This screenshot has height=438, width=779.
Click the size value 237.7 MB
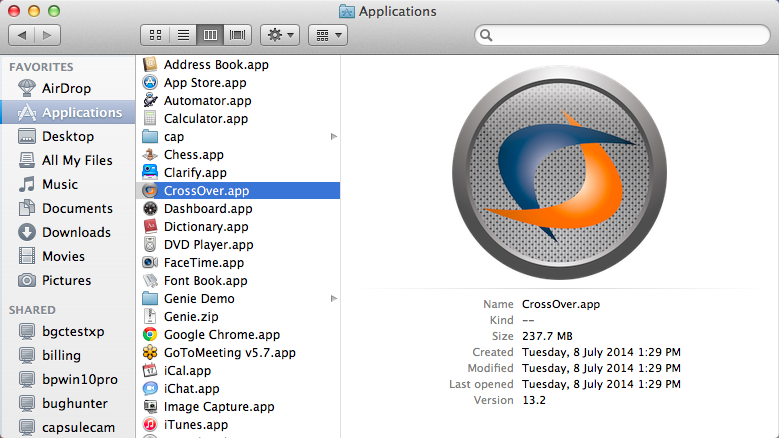tap(547, 336)
